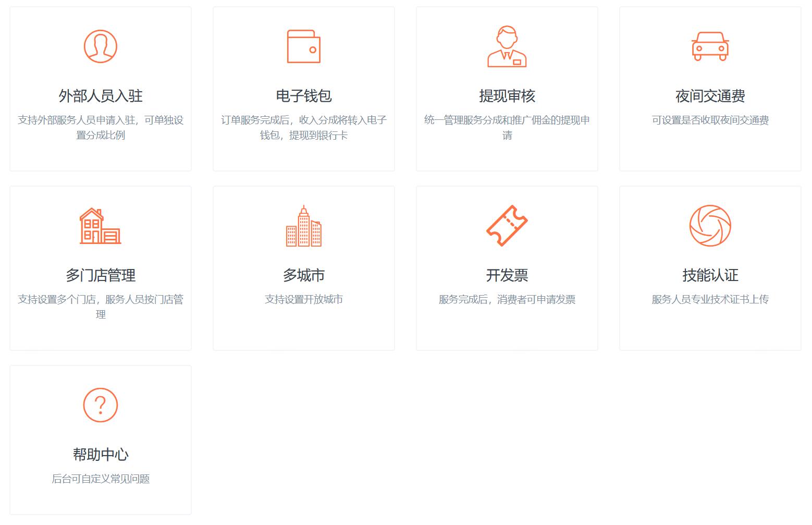
Task: Click the 多城市 title text
Action: [x=303, y=275]
